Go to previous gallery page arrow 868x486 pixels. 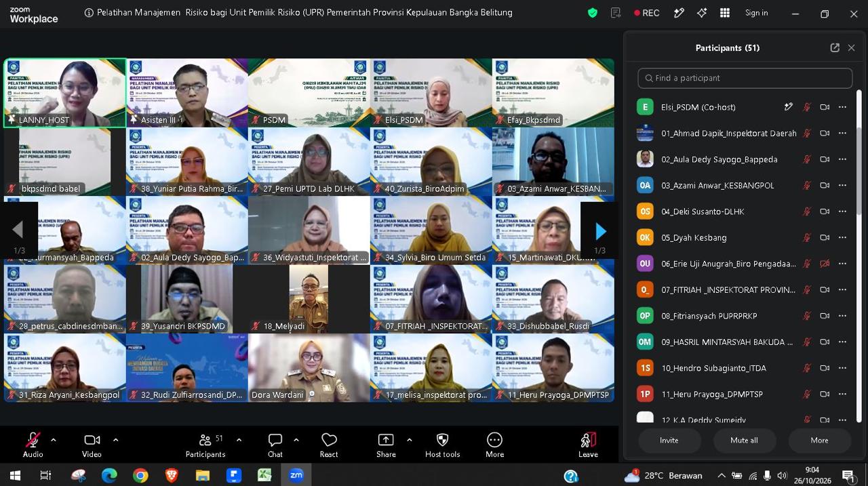pyautogui.click(x=18, y=230)
